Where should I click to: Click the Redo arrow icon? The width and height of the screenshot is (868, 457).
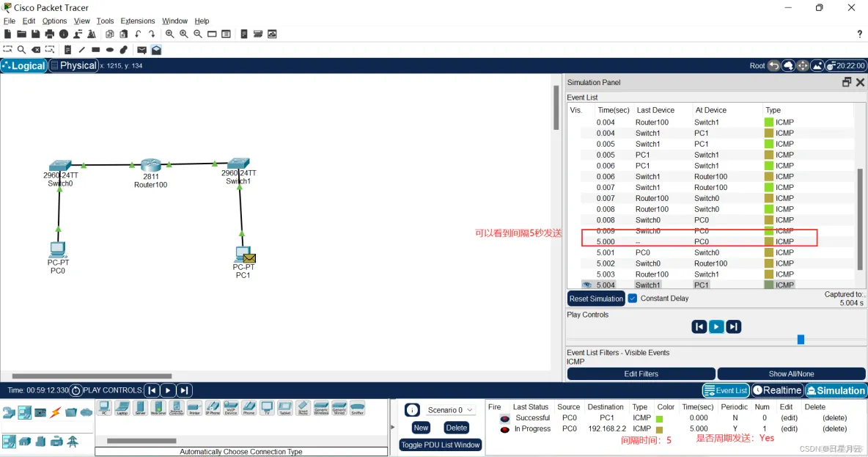click(x=152, y=34)
